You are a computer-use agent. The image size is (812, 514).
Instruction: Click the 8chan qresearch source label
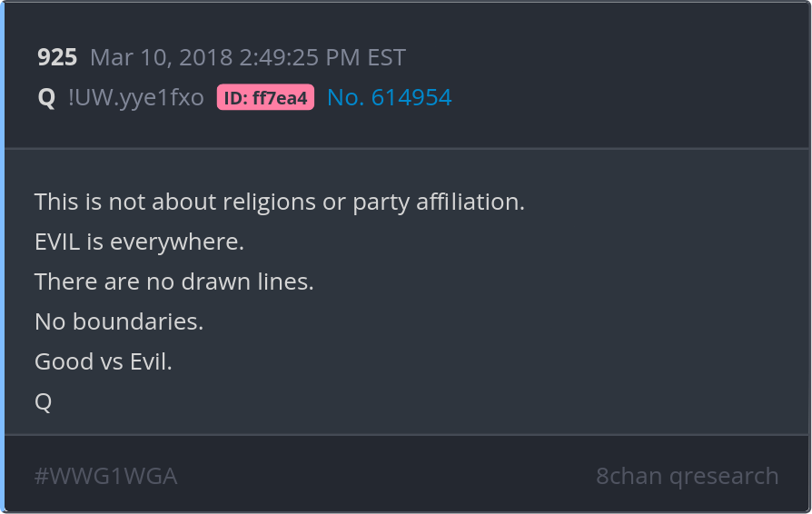688,476
